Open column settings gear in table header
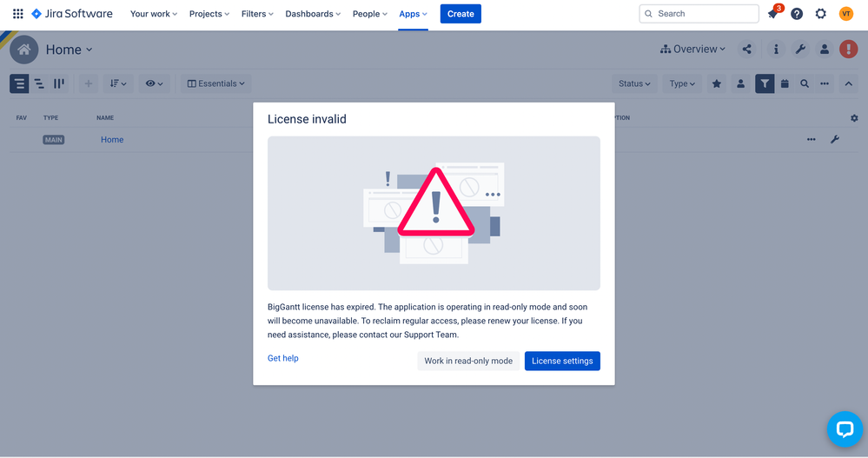The height and width of the screenshot is (458, 868). click(854, 118)
